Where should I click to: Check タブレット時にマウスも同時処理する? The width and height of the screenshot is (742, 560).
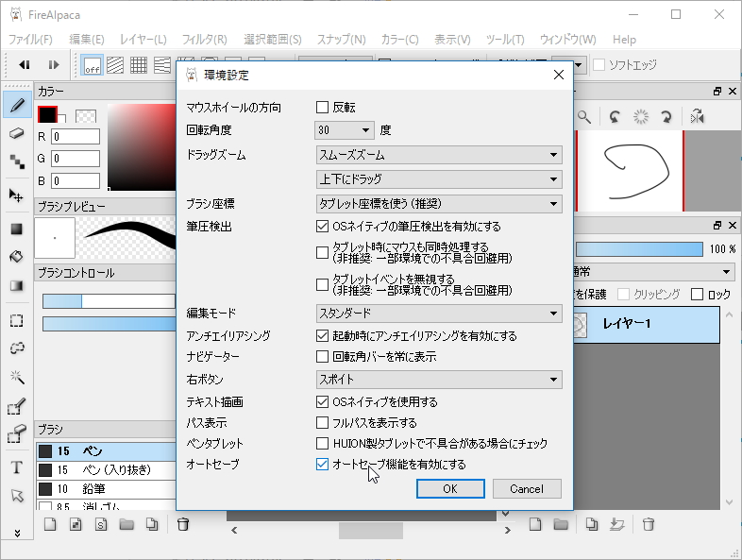point(322,253)
